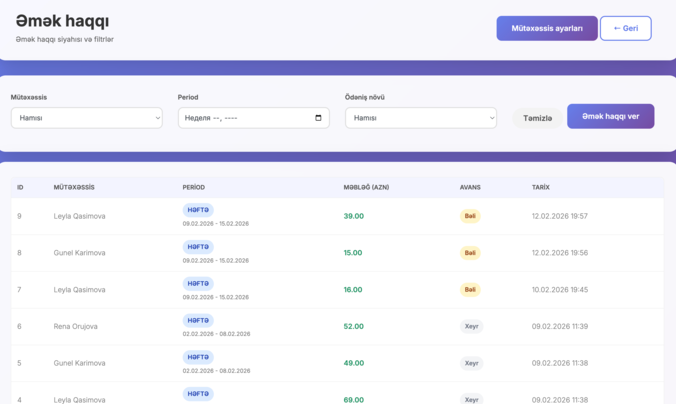Image resolution: width=676 pixels, height=404 pixels.
Task: Click the Əmək haqqı ver button
Action: coord(610,116)
